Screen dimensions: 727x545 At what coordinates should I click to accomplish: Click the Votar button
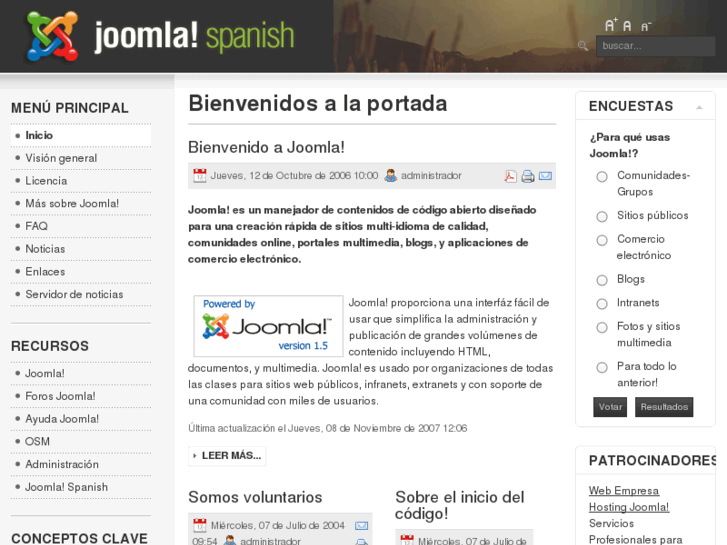click(610, 407)
